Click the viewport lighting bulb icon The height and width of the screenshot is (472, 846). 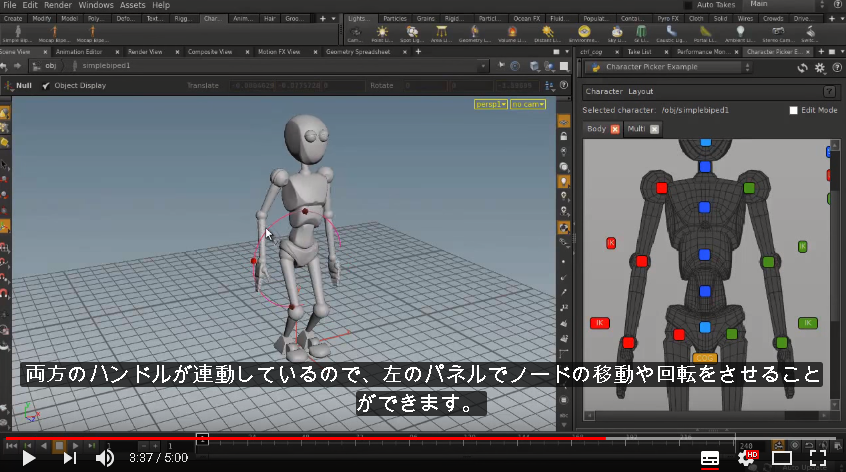coord(564,182)
